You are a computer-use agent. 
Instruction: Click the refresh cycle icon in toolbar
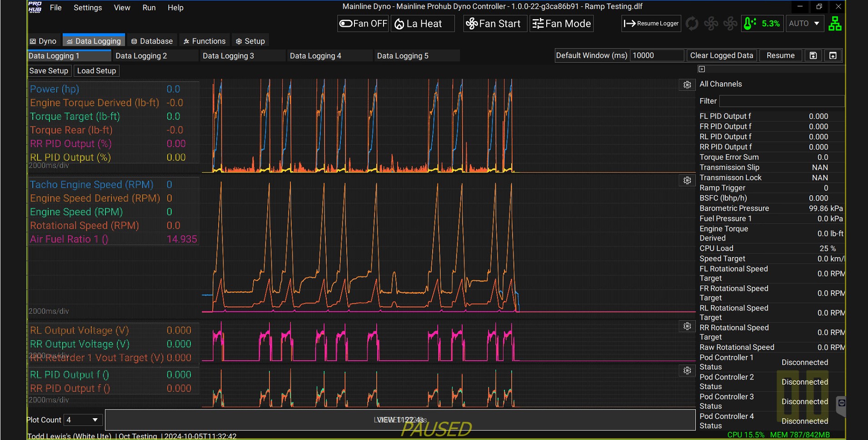click(692, 24)
